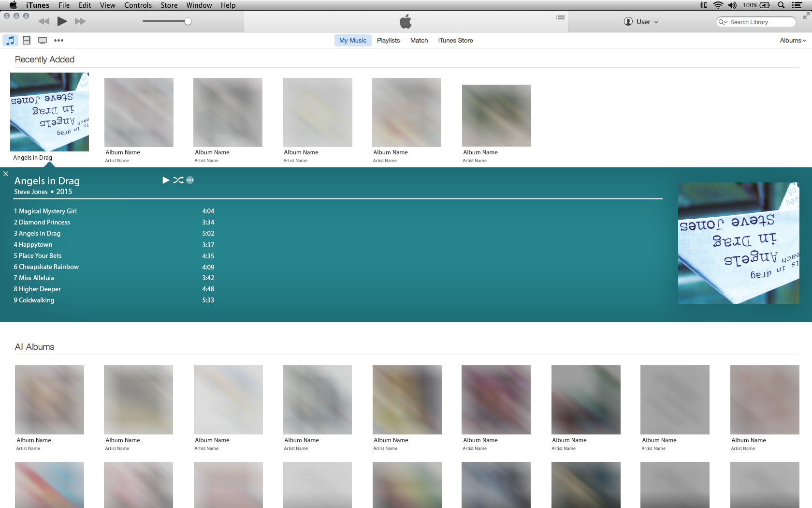Open the Window menu
Viewport: 812px width, 508px height.
tap(199, 5)
